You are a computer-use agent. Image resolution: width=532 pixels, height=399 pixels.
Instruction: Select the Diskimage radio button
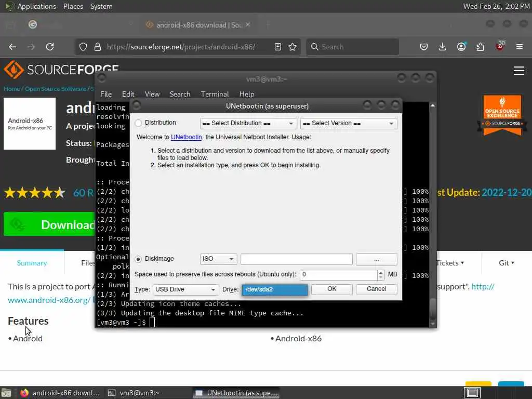[x=138, y=259]
